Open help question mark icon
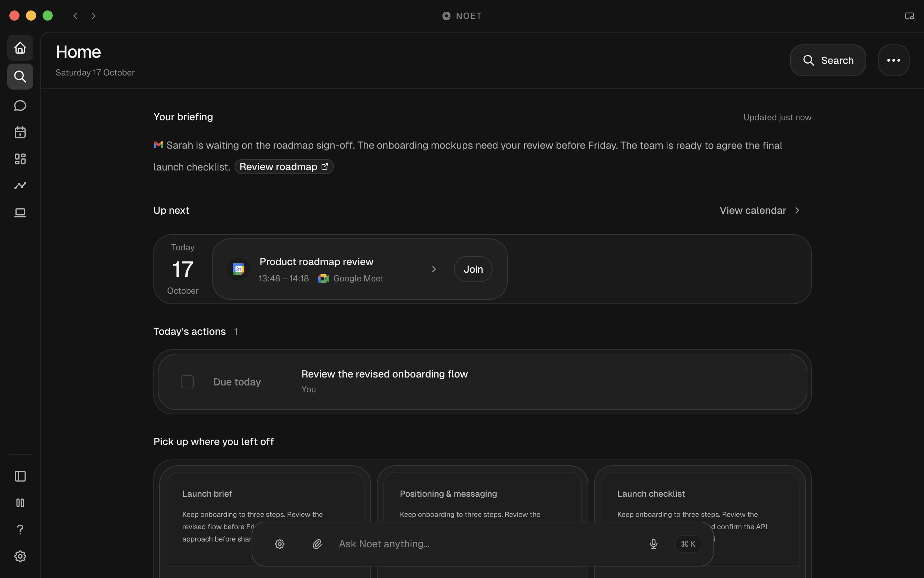Viewport: 924px width, 578px height. (x=20, y=530)
